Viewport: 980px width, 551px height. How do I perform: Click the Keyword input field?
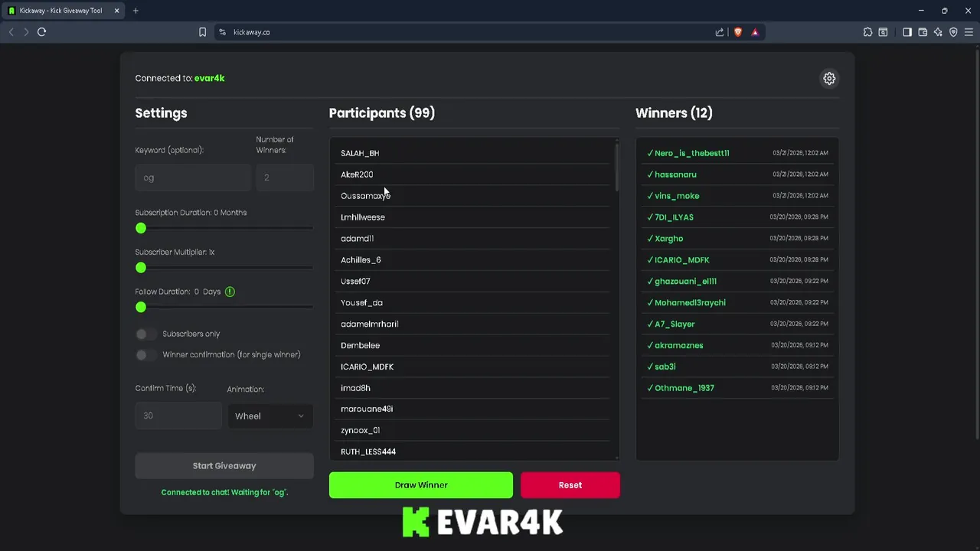click(x=193, y=178)
